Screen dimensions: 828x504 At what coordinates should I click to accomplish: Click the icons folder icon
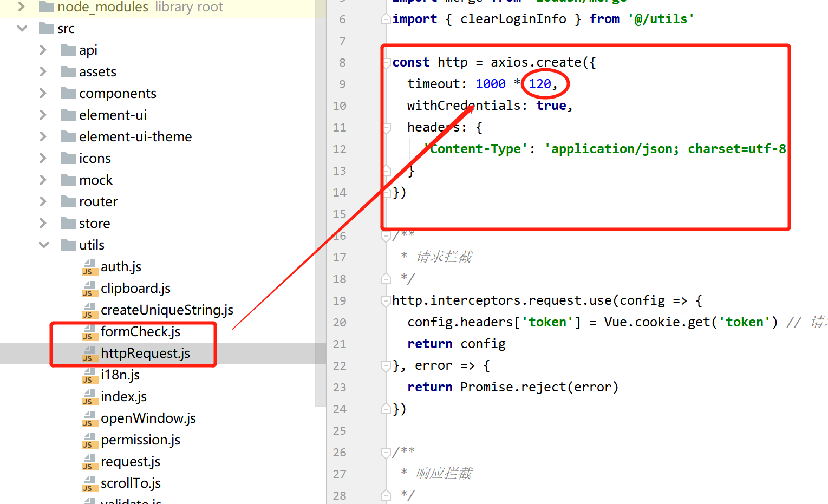(x=68, y=158)
